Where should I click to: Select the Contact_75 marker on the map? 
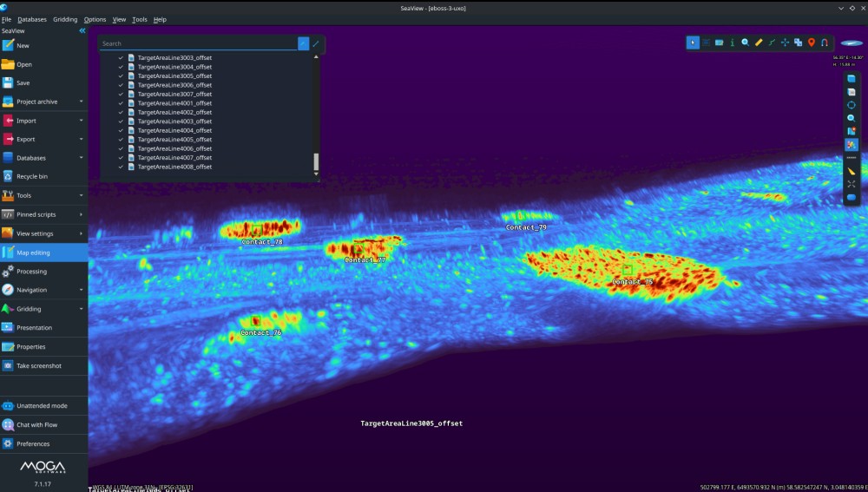tap(628, 270)
